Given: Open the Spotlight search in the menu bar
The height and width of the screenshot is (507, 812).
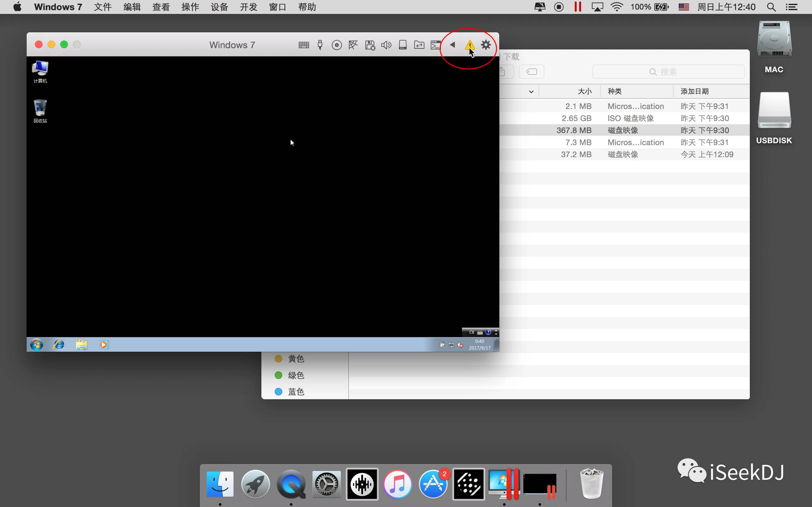Looking at the screenshot, I should tap(771, 7).
